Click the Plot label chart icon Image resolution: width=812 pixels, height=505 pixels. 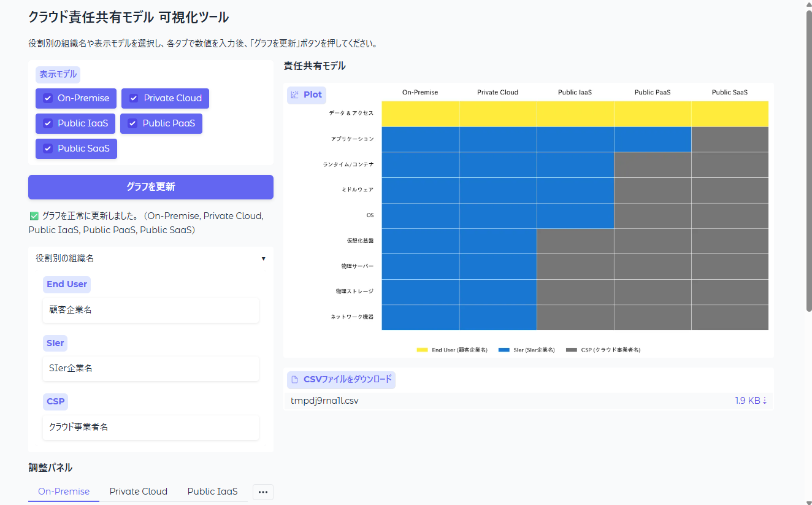click(295, 94)
